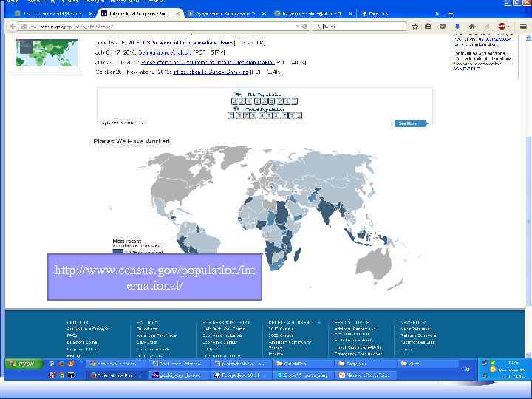Click the first quick launch icon beside Start

pos(52,364)
